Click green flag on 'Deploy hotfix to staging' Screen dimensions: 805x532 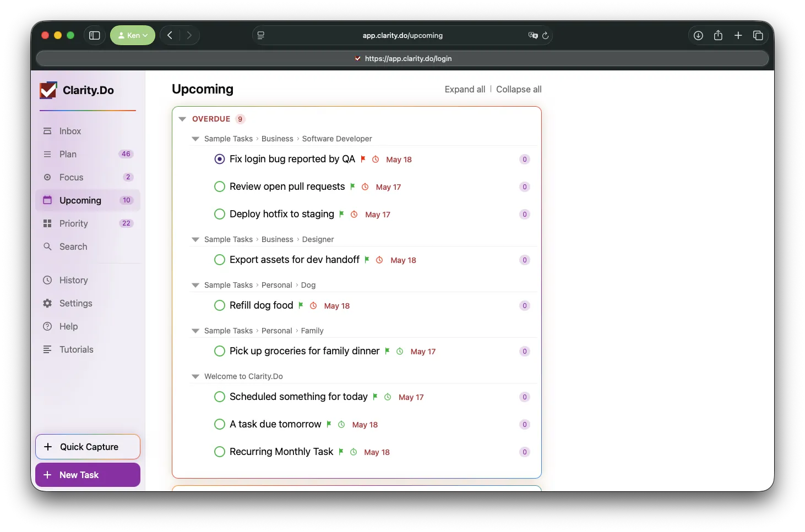point(341,214)
